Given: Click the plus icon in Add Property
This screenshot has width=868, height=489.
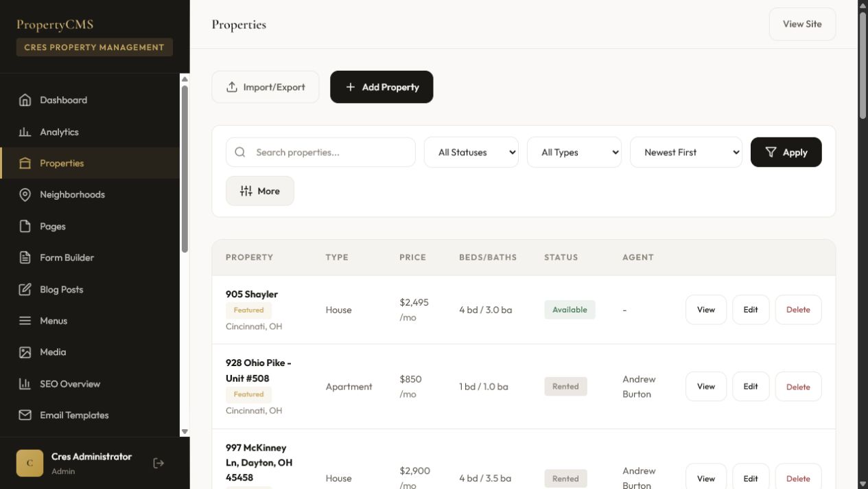Looking at the screenshot, I should coord(350,87).
